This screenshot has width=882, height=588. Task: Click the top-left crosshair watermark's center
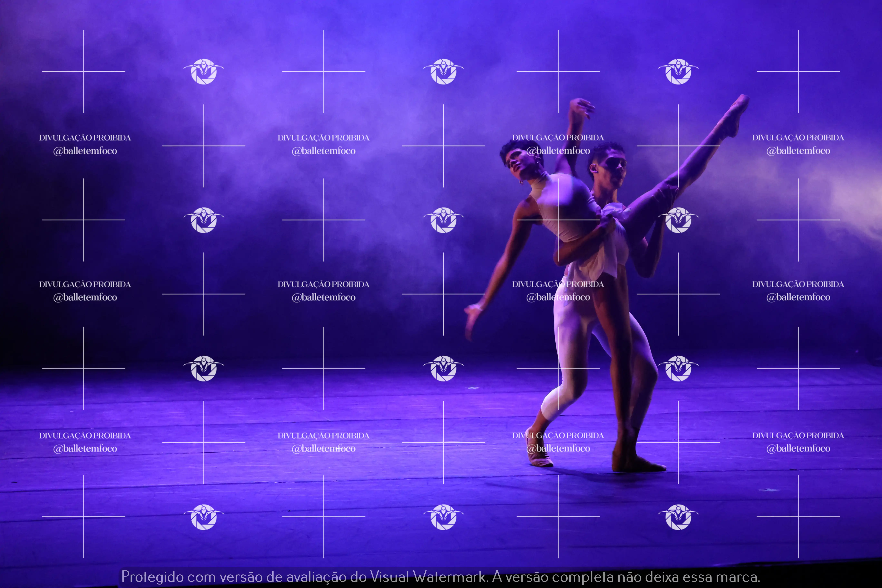pos(84,71)
